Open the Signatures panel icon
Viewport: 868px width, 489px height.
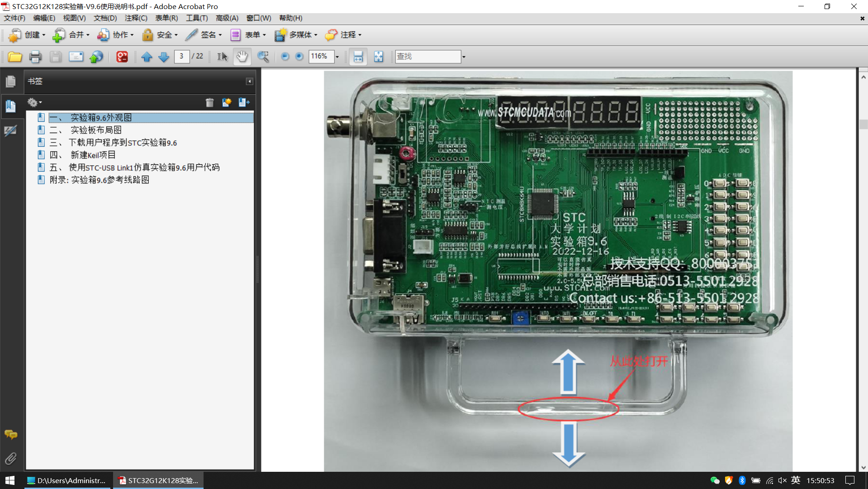10,131
